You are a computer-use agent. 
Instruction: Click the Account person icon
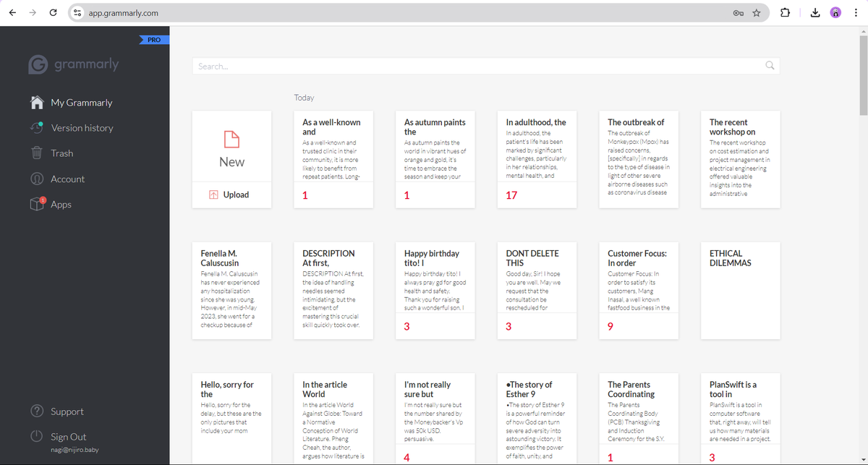pos(36,179)
